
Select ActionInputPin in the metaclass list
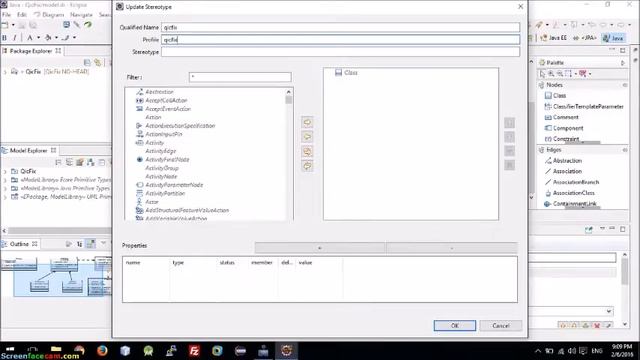click(164, 134)
